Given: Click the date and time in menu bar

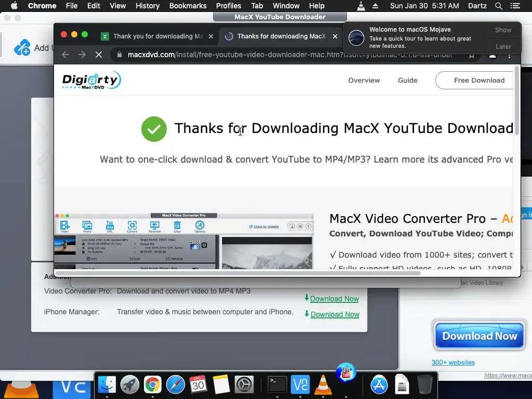Looking at the screenshot, I should click(424, 6).
